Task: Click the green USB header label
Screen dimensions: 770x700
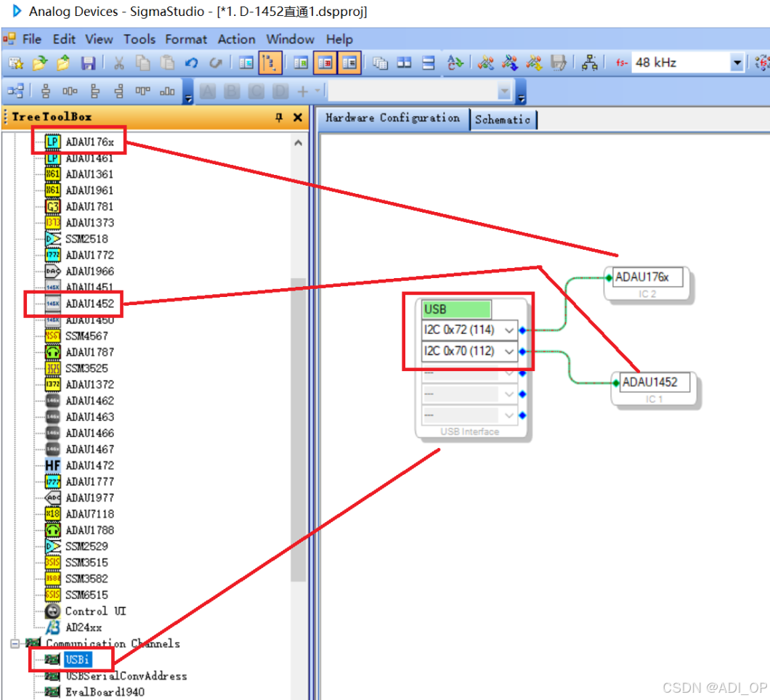Action: coord(456,309)
